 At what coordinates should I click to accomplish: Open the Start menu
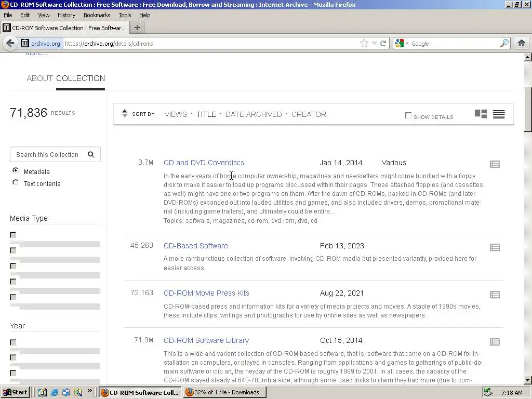[16, 392]
